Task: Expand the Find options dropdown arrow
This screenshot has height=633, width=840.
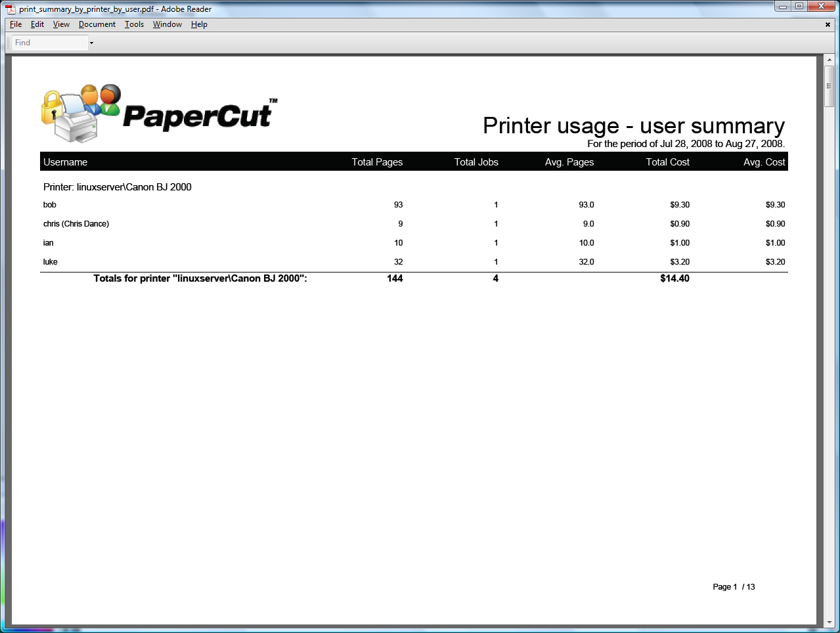Action: tap(91, 43)
